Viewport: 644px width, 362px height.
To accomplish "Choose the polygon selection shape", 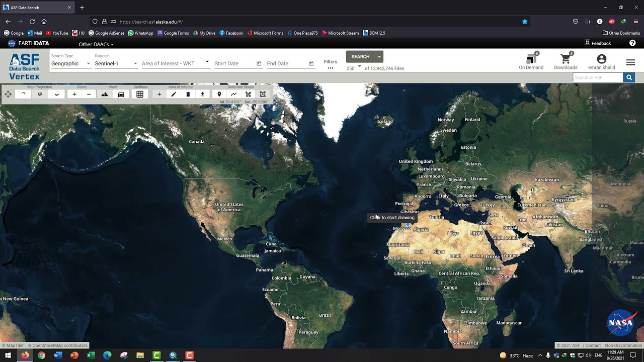I will [248, 94].
